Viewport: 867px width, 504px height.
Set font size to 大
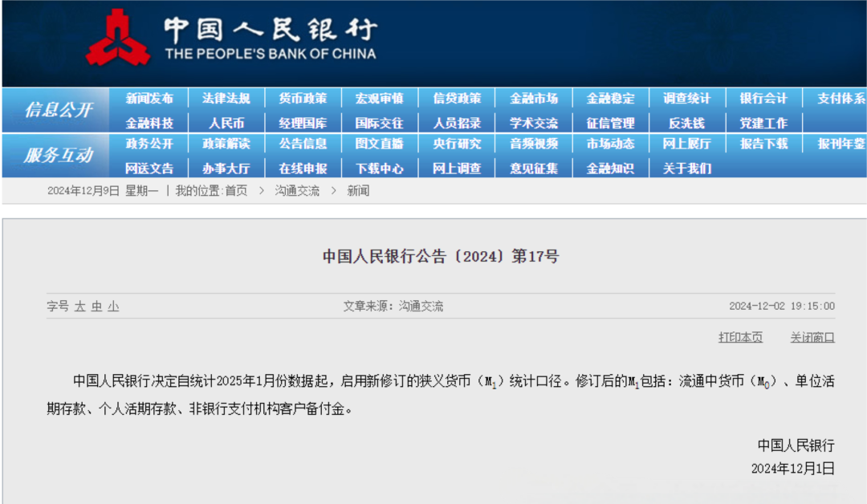80,306
